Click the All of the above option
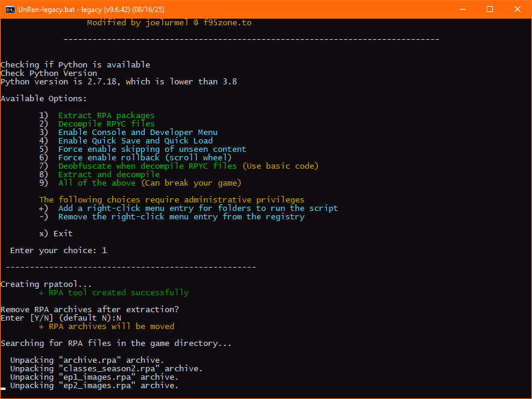This screenshot has height=399, width=532. 99,183
